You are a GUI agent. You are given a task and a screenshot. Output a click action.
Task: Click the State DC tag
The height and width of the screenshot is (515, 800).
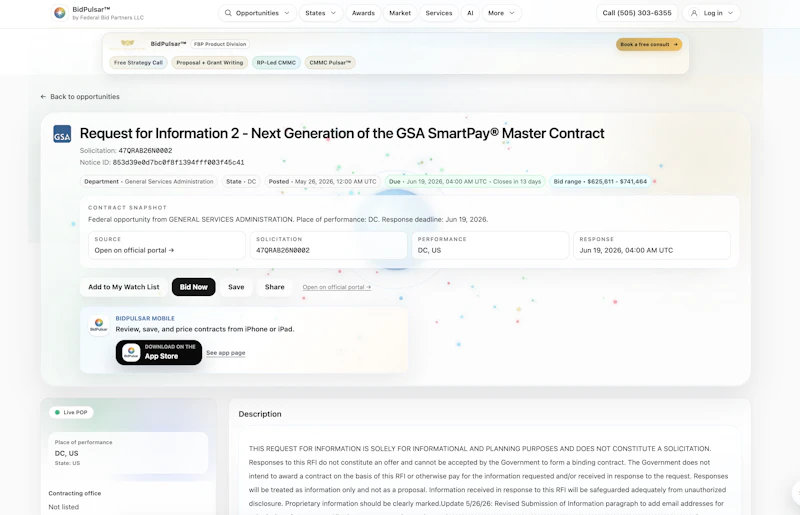[x=241, y=182]
